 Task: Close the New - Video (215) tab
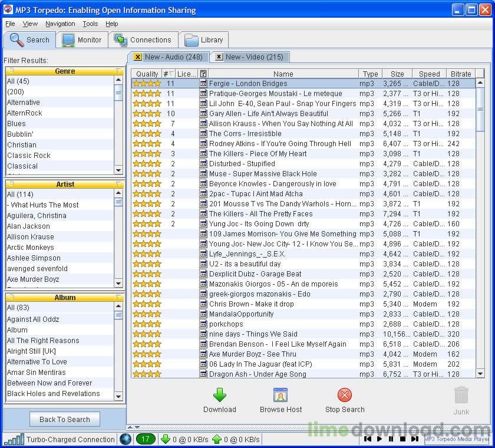point(219,57)
